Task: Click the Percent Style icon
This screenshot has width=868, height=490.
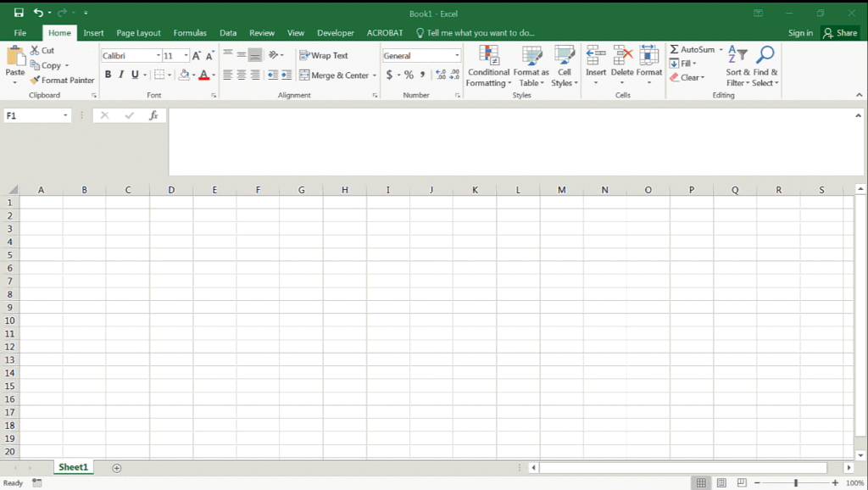Action: (x=409, y=75)
